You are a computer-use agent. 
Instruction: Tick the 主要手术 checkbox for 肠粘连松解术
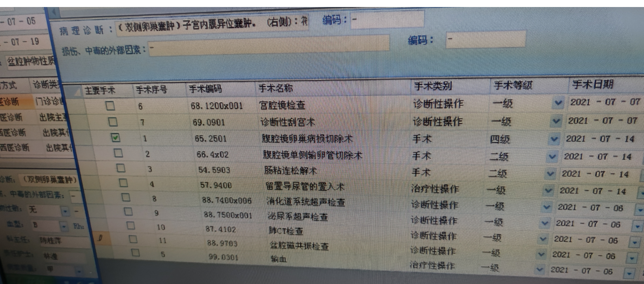click(121, 168)
